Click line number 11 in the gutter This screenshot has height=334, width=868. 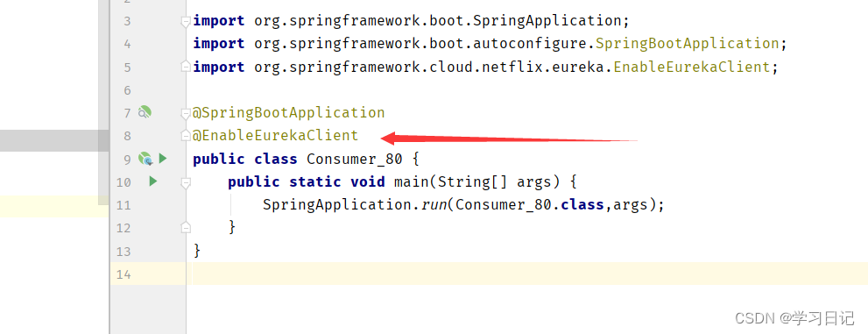coord(124,205)
